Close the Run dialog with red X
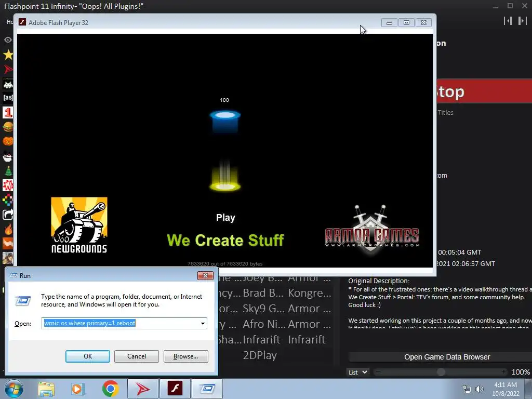The height and width of the screenshot is (399, 532). (205, 275)
